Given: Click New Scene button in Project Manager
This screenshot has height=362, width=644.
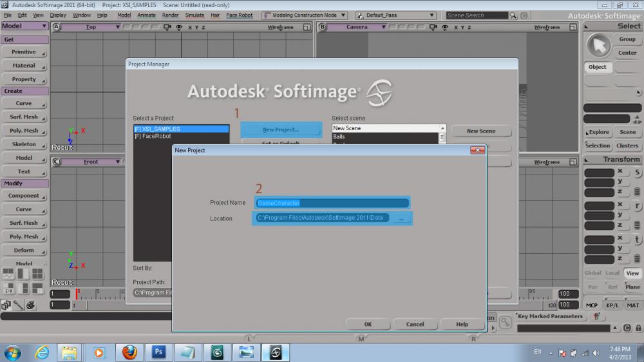Looking at the screenshot, I should pyautogui.click(x=481, y=131).
